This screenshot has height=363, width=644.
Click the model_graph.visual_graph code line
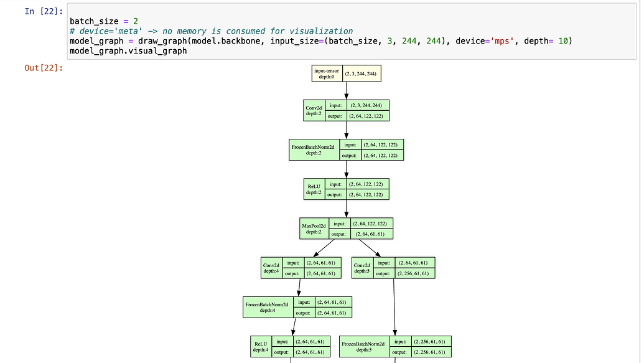128,51
